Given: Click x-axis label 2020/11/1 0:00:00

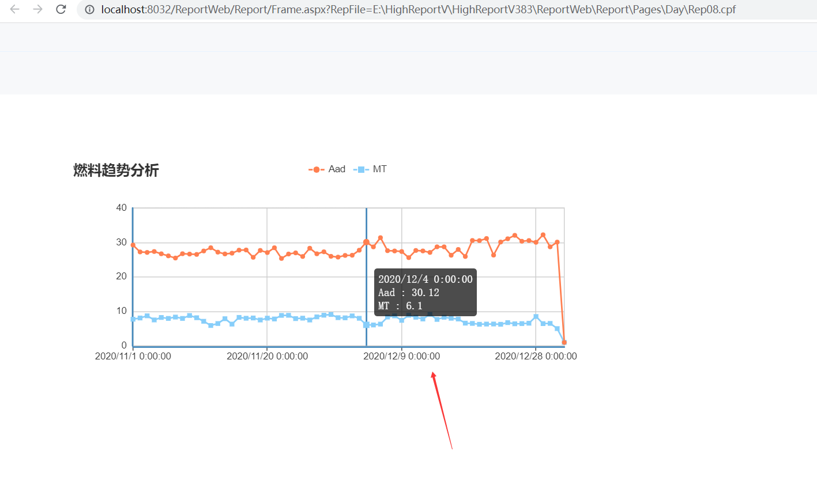Looking at the screenshot, I should coord(133,356).
